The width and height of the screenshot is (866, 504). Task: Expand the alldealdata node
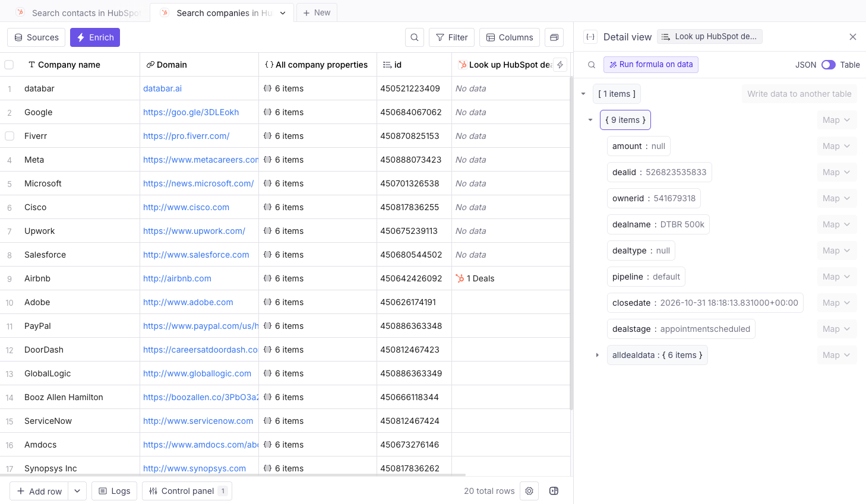pyautogui.click(x=598, y=355)
